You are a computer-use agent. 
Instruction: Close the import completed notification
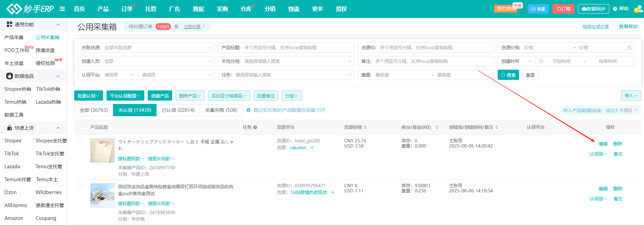coord(636,110)
